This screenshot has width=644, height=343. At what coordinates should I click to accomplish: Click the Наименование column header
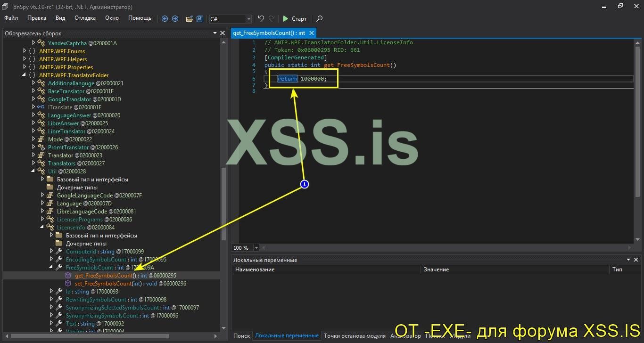tap(326, 269)
